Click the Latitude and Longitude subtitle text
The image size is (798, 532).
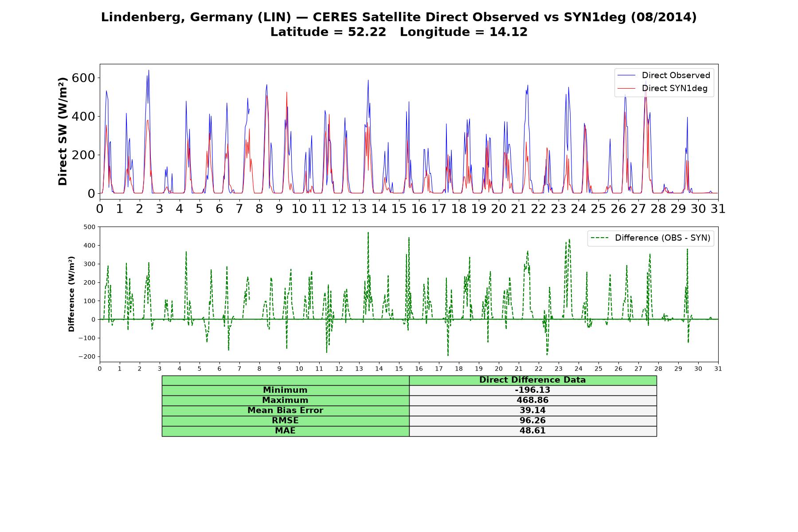tap(399, 32)
